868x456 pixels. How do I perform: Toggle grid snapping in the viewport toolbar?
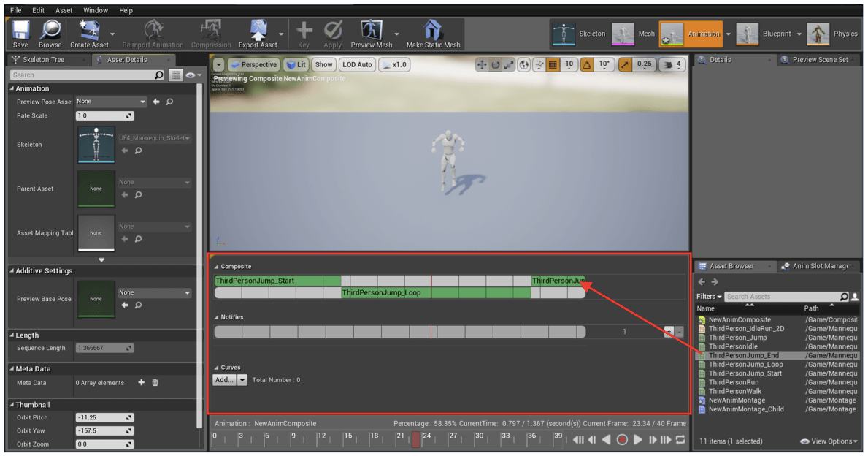(x=553, y=65)
